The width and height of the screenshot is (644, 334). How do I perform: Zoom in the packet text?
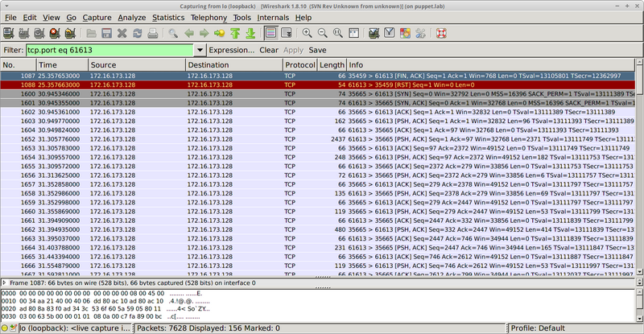pyautogui.click(x=307, y=33)
